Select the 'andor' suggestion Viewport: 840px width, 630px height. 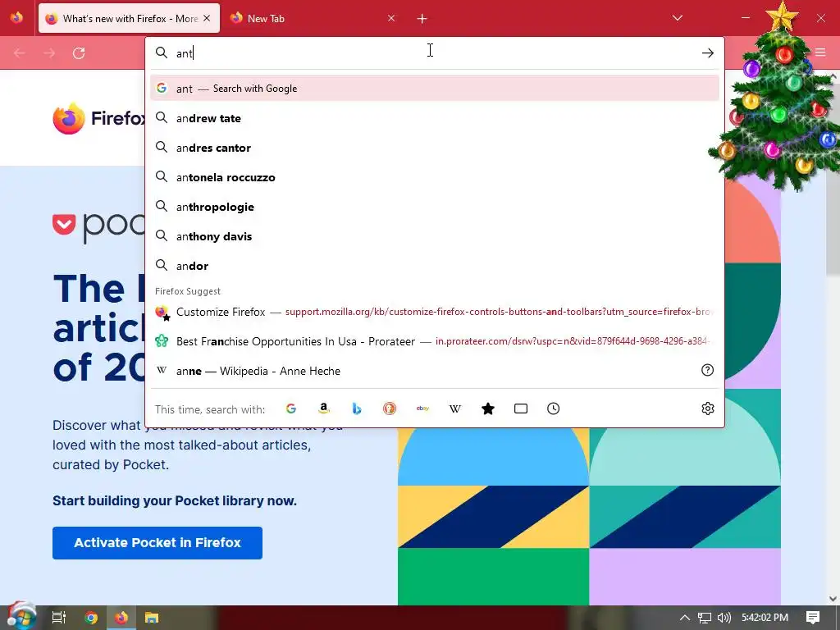tap(435, 265)
